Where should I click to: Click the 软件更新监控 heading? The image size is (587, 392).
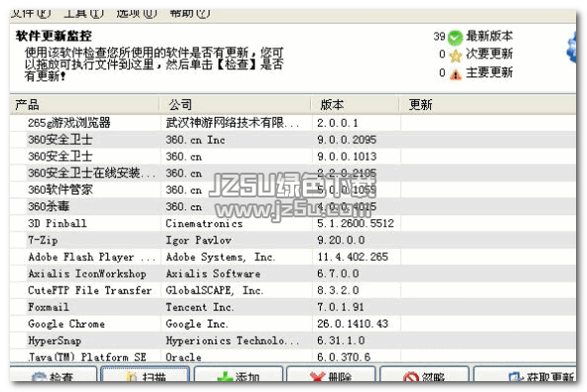point(54,36)
